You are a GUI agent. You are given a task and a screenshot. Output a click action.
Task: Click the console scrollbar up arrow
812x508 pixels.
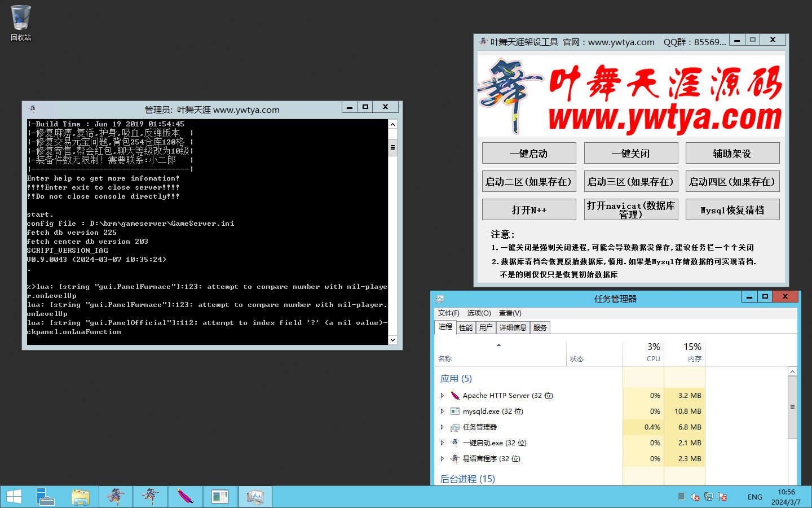click(x=392, y=124)
